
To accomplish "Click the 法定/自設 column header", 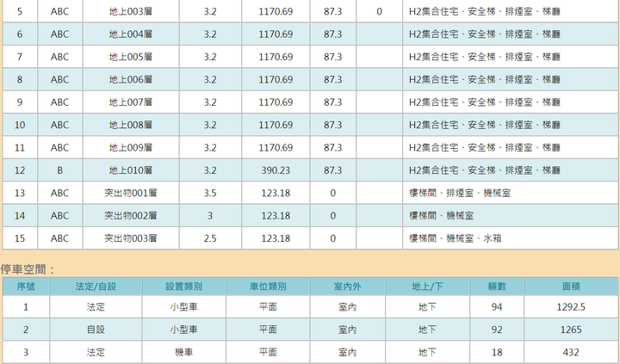I will [96, 287].
